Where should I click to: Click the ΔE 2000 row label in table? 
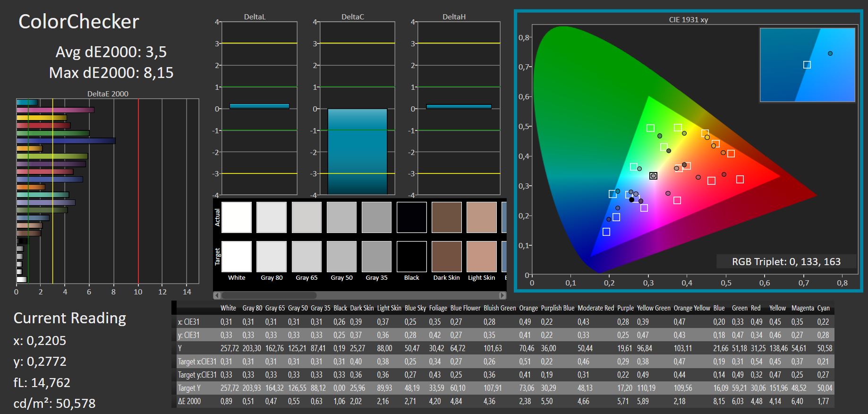pyautogui.click(x=189, y=401)
